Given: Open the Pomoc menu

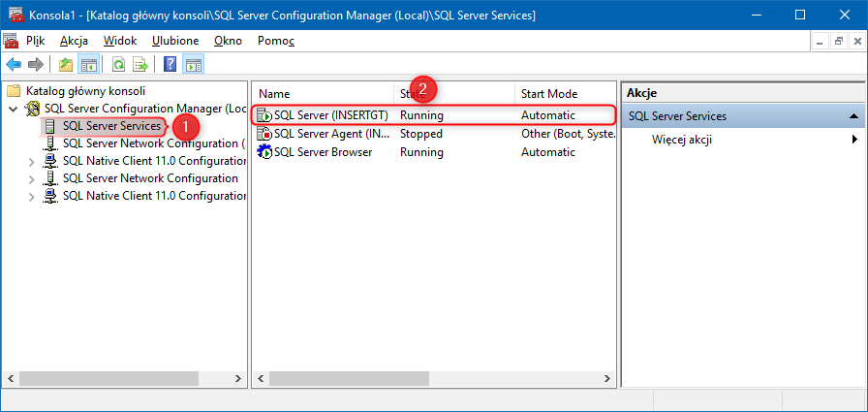Looking at the screenshot, I should (276, 41).
